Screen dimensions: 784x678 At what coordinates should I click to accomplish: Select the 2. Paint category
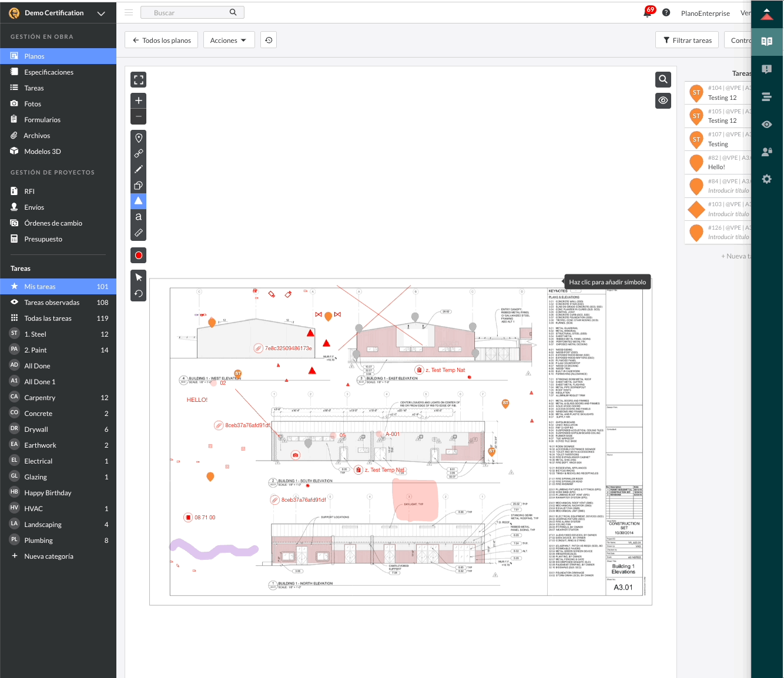click(58, 350)
